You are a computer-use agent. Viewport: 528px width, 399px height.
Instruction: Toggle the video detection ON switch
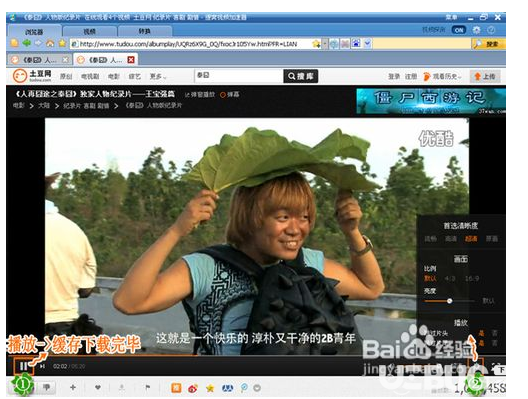point(459,30)
